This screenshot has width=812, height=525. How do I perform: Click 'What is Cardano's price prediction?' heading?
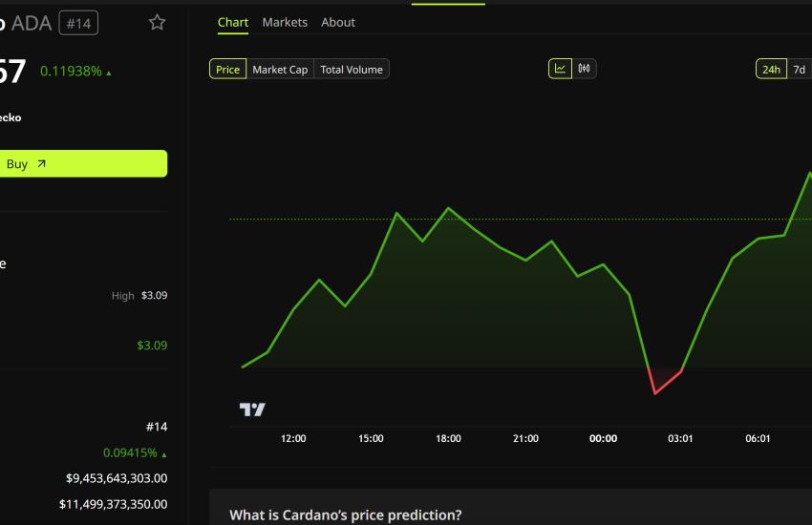click(x=346, y=515)
